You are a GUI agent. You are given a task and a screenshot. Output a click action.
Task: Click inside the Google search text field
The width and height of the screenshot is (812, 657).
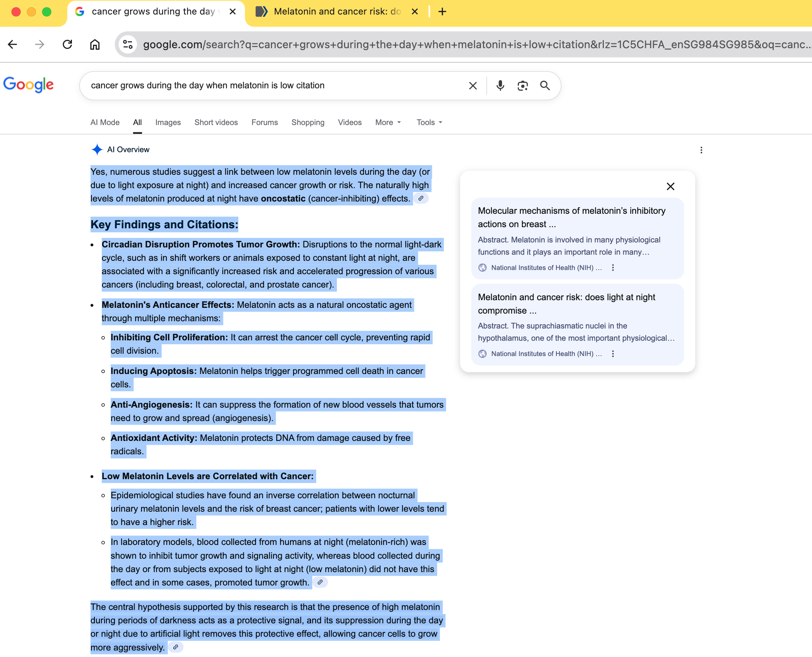click(x=268, y=85)
